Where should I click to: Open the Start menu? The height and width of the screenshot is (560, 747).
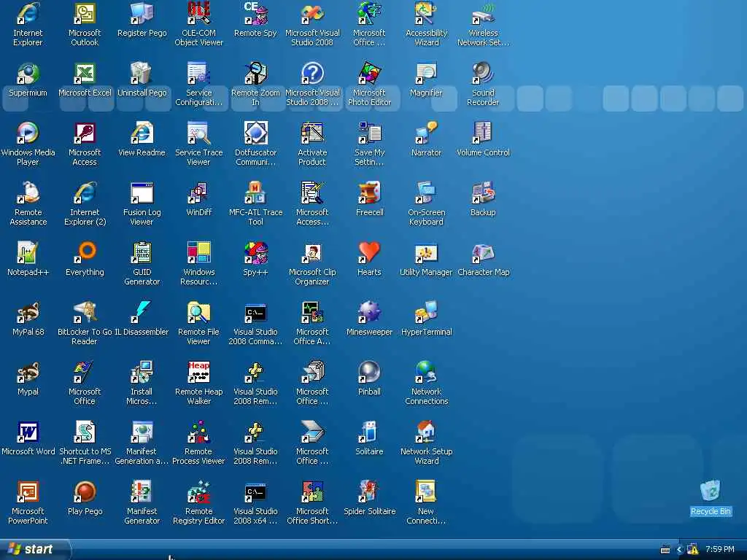click(x=34, y=549)
